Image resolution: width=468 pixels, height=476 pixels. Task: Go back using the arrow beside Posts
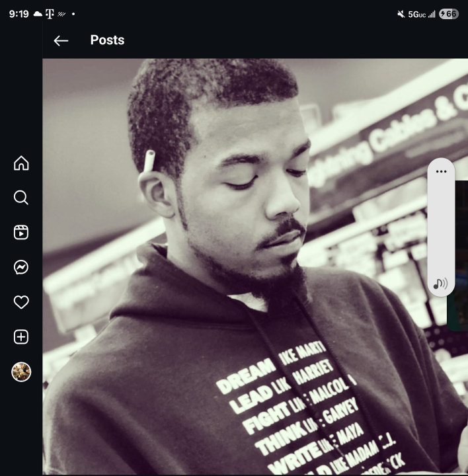61,41
